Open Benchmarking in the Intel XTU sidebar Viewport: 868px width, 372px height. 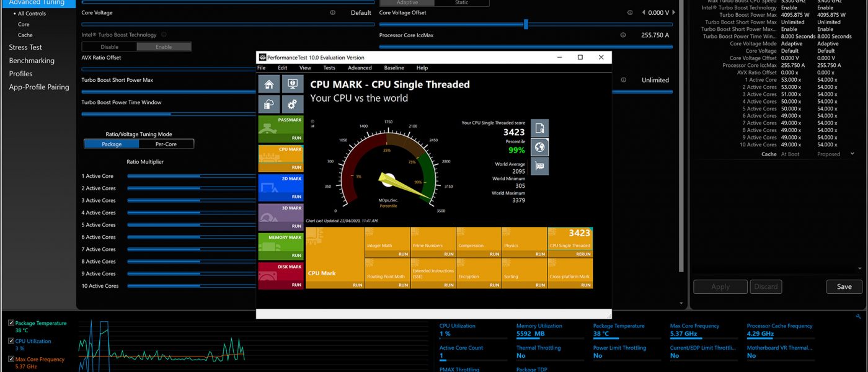(x=32, y=61)
